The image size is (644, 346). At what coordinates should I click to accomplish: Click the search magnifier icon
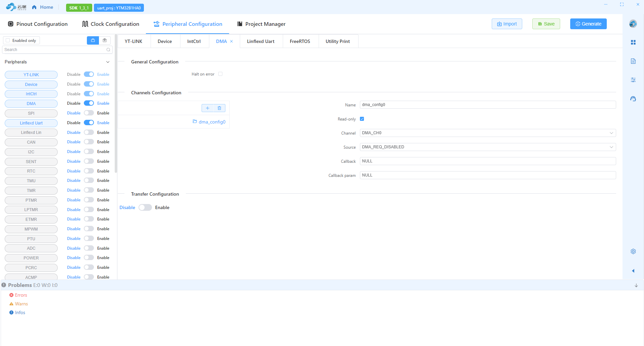click(x=108, y=50)
